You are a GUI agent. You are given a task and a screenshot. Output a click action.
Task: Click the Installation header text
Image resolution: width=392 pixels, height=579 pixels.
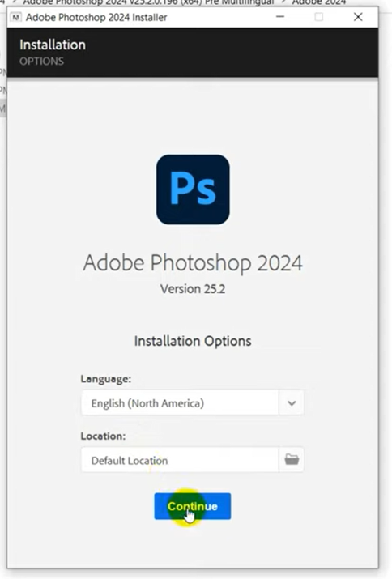coord(53,45)
